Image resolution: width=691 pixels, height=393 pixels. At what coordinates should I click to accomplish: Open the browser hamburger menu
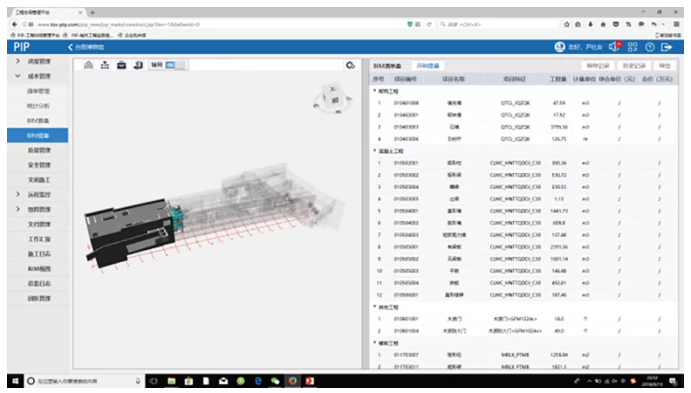tap(676, 24)
